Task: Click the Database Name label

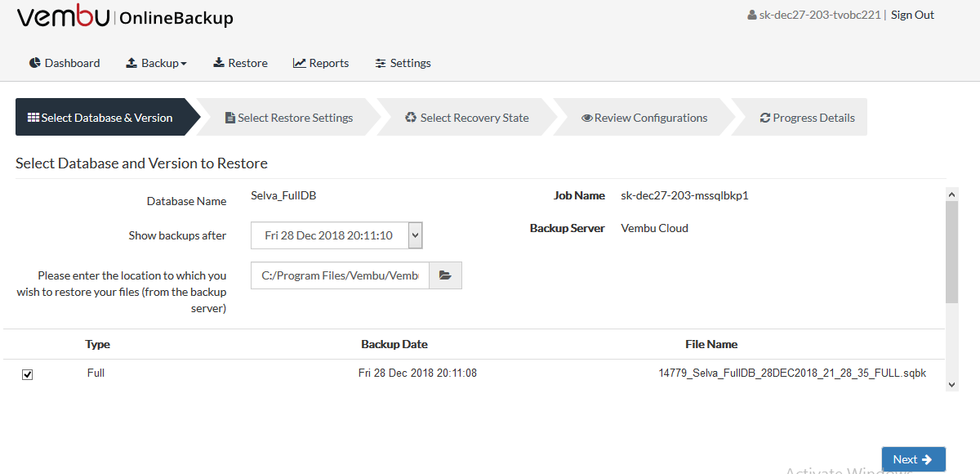Action: (x=187, y=201)
